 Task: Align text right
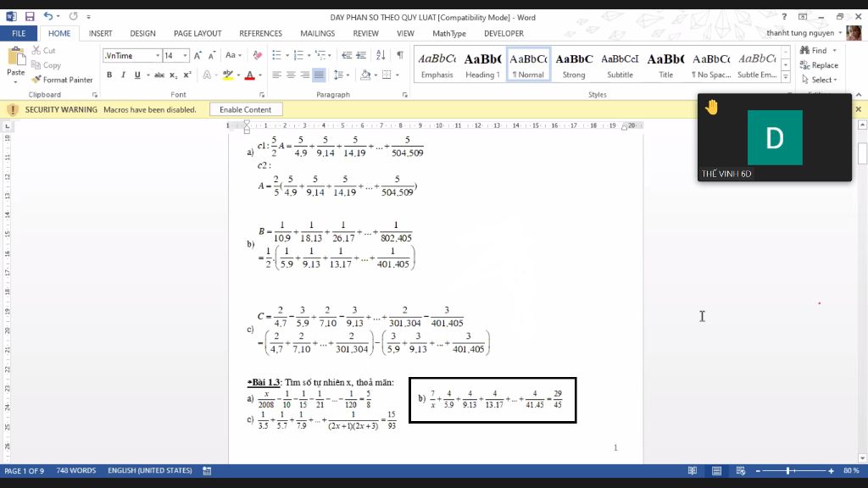[304, 75]
